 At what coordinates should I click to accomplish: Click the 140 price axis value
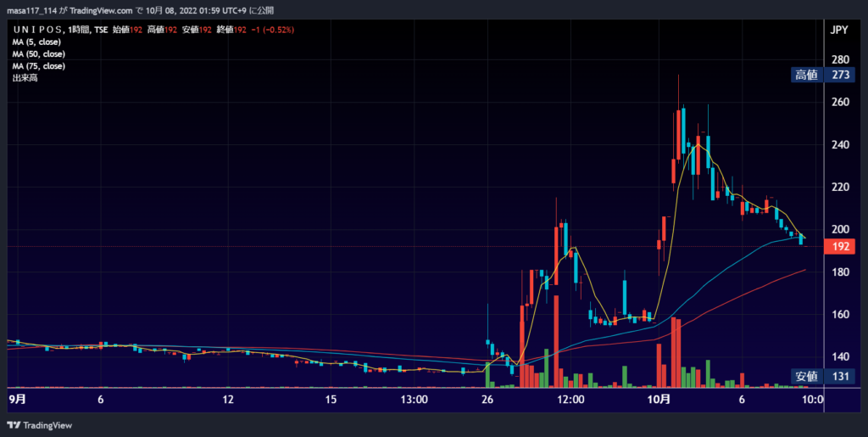[x=840, y=356]
